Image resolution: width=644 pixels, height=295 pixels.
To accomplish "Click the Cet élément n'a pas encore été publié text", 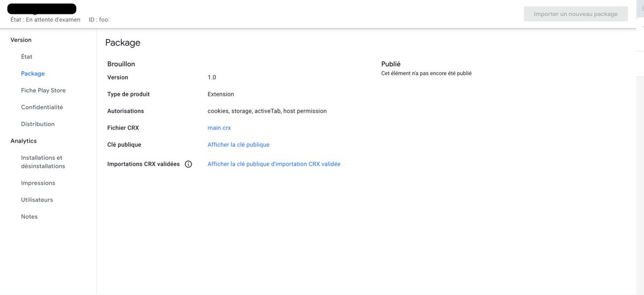I will 426,73.
